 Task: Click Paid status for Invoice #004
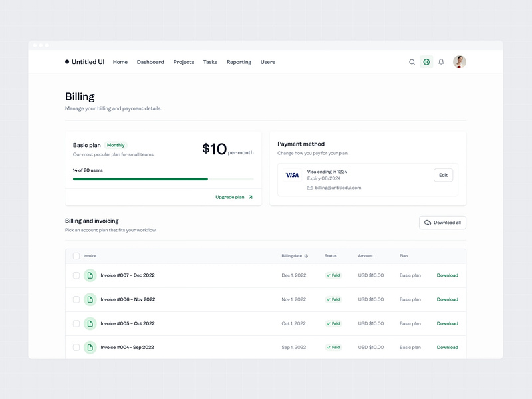click(333, 347)
